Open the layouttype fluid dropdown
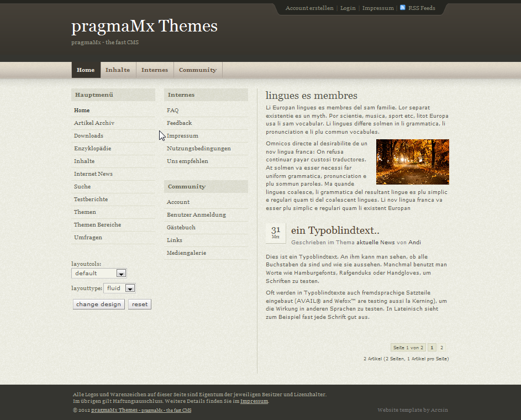 point(120,288)
